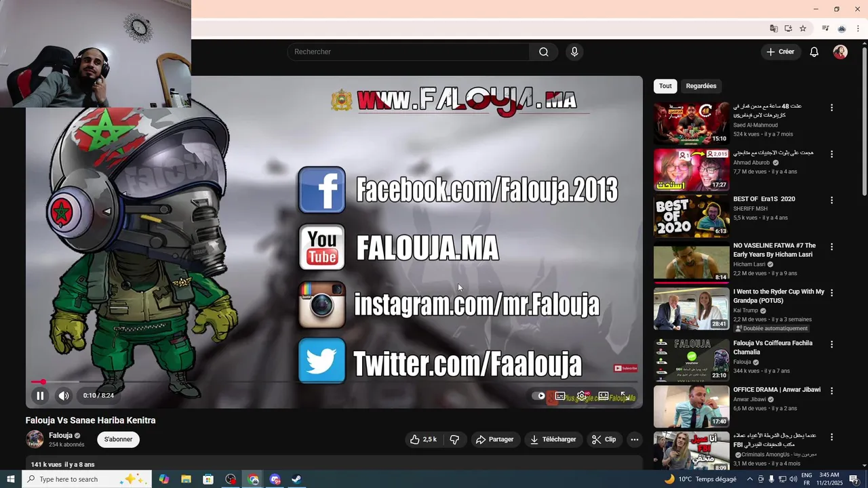This screenshot has width=868, height=488.
Task: Click the Clip button
Action: point(604,440)
